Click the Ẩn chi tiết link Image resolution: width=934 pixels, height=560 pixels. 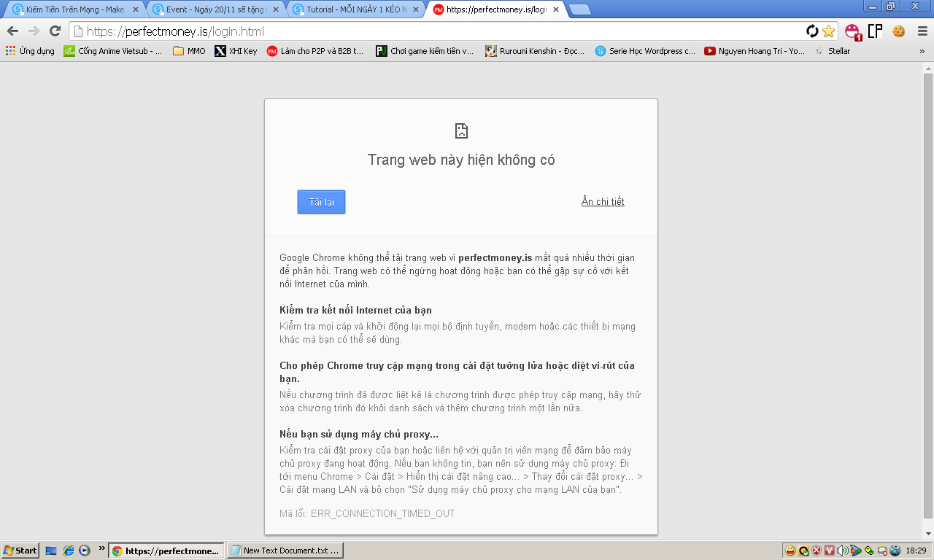click(x=603, y=202)
